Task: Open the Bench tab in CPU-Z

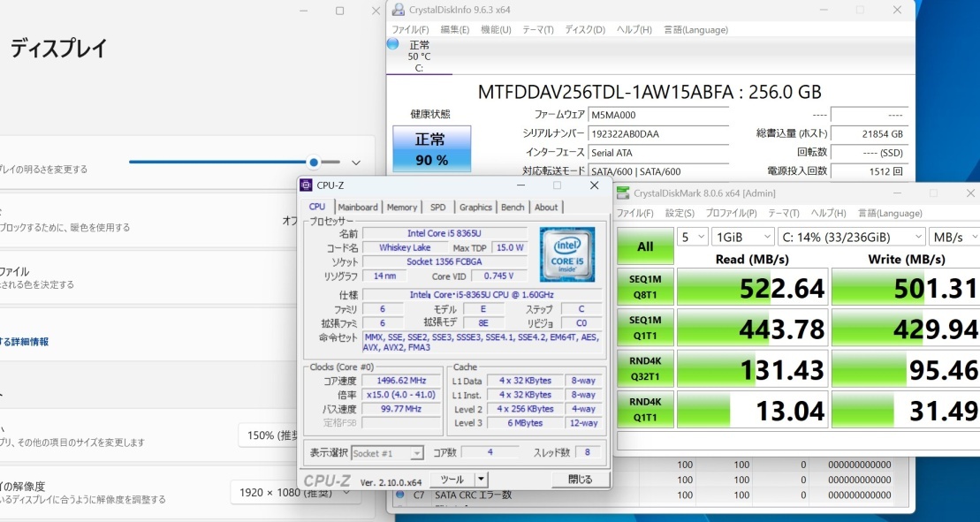Action: click(513, 208)
